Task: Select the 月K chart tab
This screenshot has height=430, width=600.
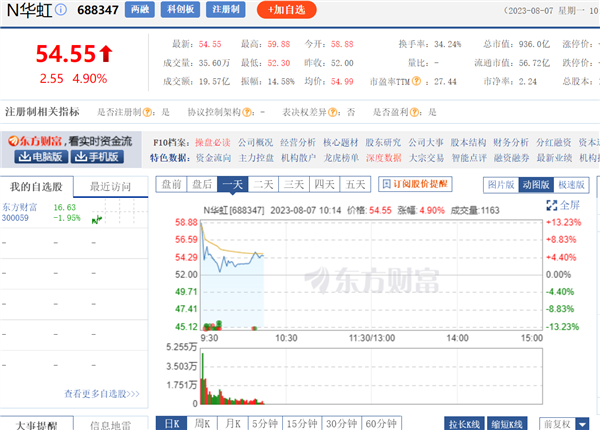Action: pyautogui.click(x=233, y=423)
